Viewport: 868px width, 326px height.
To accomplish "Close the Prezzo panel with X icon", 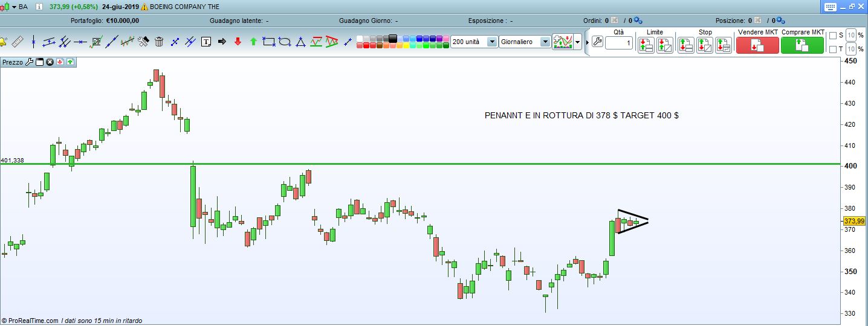I will point(50,62).
